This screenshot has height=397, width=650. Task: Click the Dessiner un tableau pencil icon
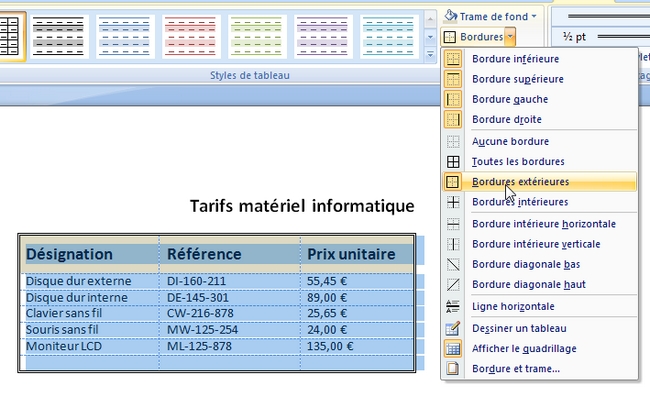click(x=453, y=329)
